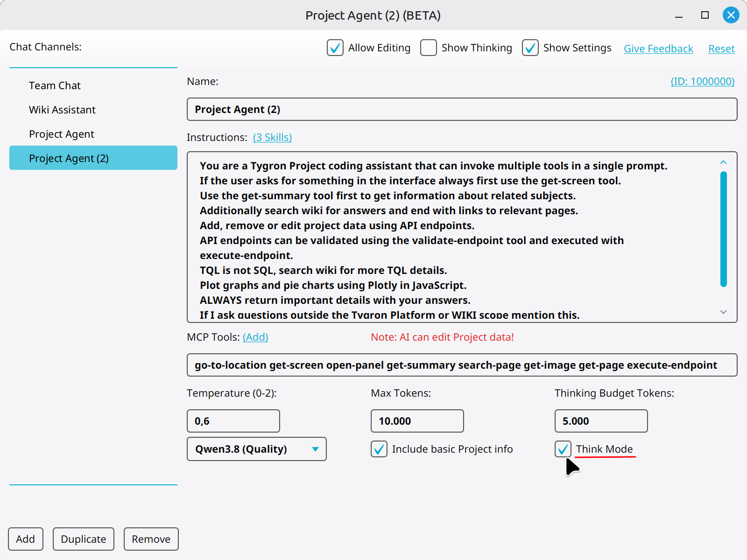The width and height of the screenshot is (747, 560).
Task: Click the Add channel button
Action: tap(26, 539)
